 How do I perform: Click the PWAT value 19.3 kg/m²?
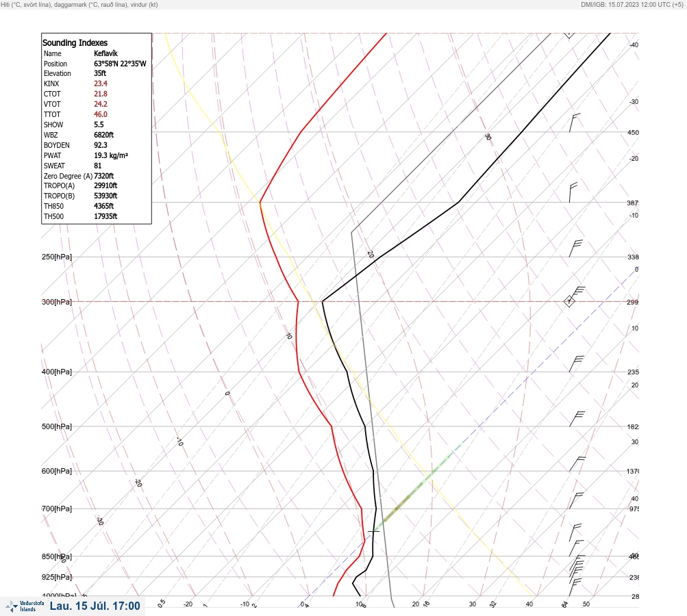[111, 155]
